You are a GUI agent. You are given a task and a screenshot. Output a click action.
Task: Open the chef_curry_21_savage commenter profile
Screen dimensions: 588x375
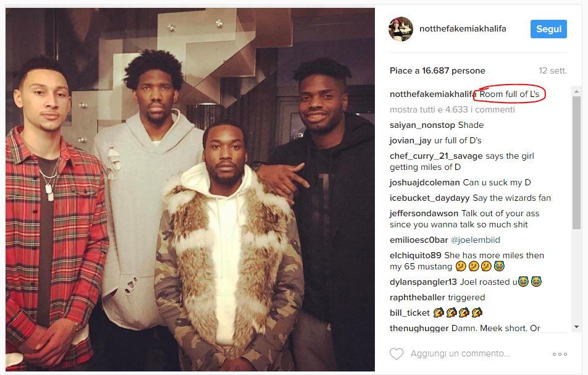pyautogui.click(x=436, y=156)
